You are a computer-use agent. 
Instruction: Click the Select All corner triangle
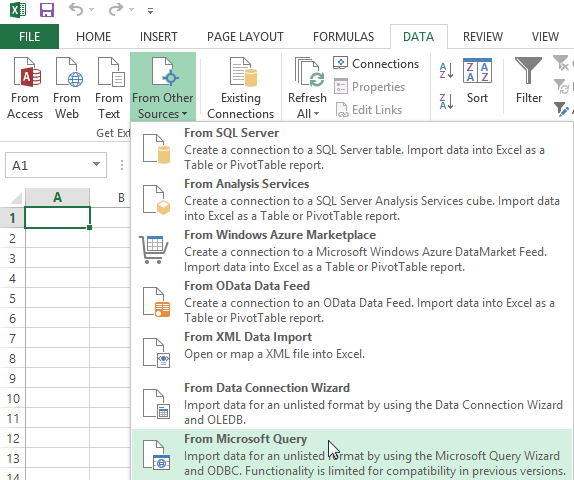16,198
